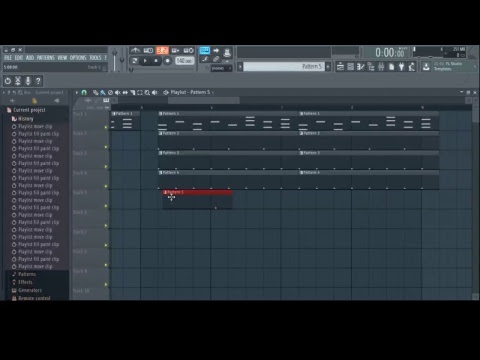Click the time display 0:00:00
The image size is (480, 360).
[391, 53]
